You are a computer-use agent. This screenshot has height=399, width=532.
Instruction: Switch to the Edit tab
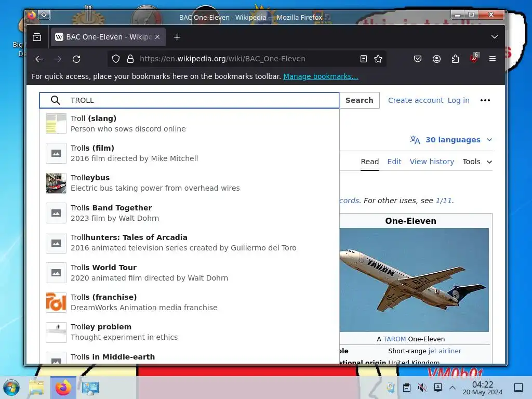click(394, 162)
